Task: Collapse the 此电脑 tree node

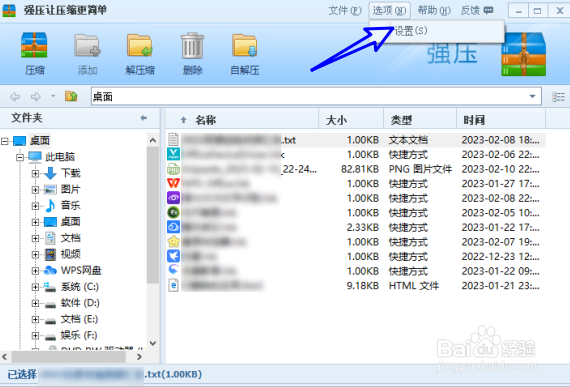Action: tap(20, 157)
